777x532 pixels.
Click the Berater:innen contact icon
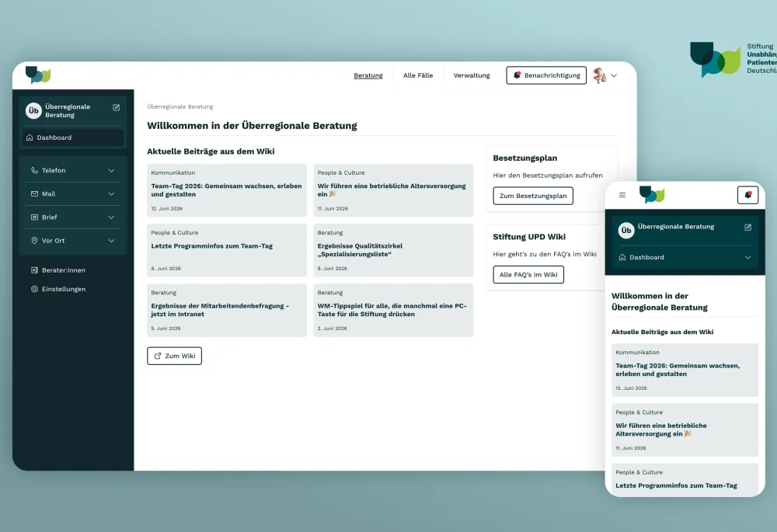pos(34,270)
